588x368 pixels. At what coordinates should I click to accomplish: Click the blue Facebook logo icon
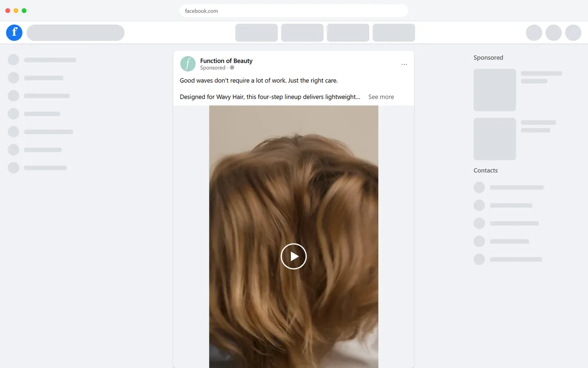pos(14,32)
